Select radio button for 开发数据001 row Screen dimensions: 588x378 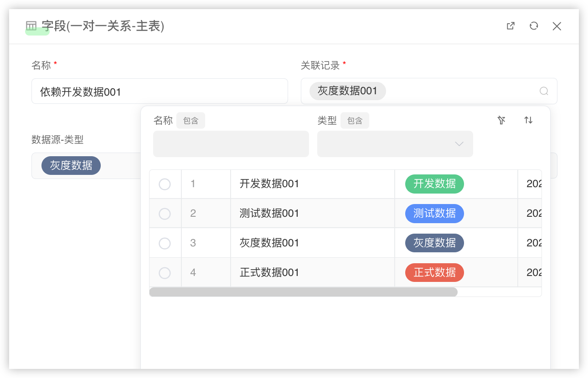click(x=165, y=184)
